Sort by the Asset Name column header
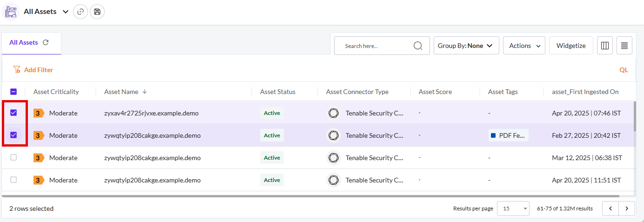The height and width of the screenshot is (222, 644). [x=121, y=92]
